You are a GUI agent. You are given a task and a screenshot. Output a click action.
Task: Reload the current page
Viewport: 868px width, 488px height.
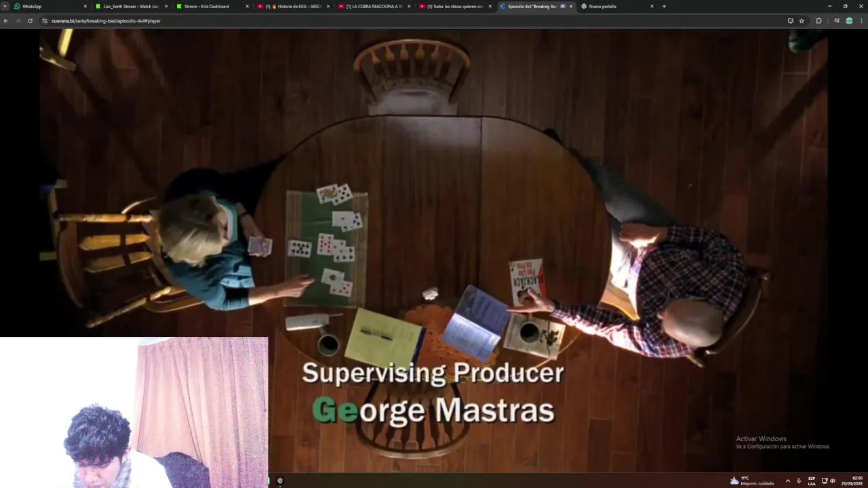coord(30,21)
